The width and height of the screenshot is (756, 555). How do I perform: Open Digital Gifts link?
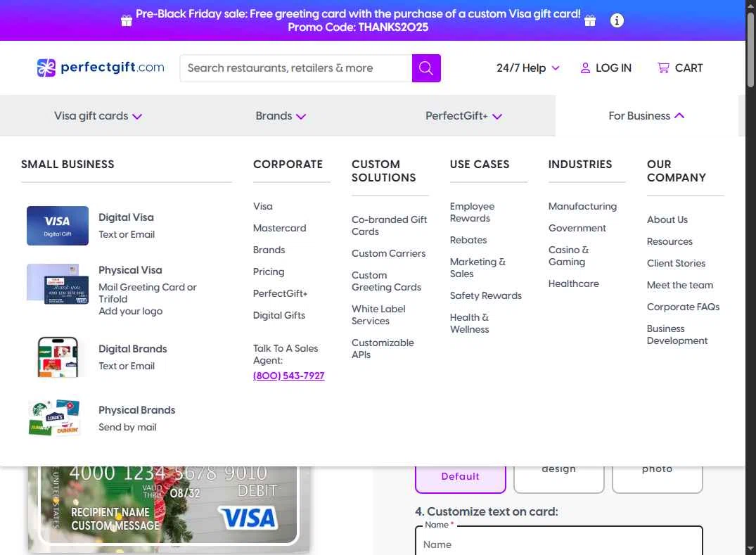coord(279,315)
